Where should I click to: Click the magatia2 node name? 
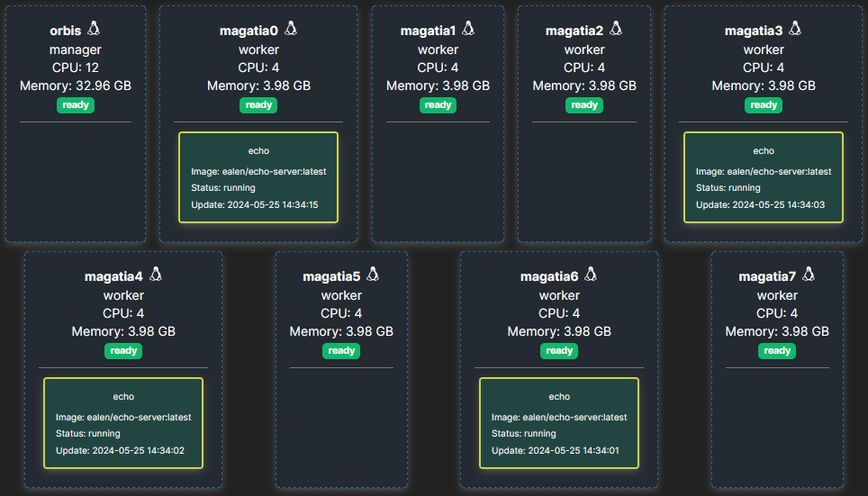coord(574,31)
